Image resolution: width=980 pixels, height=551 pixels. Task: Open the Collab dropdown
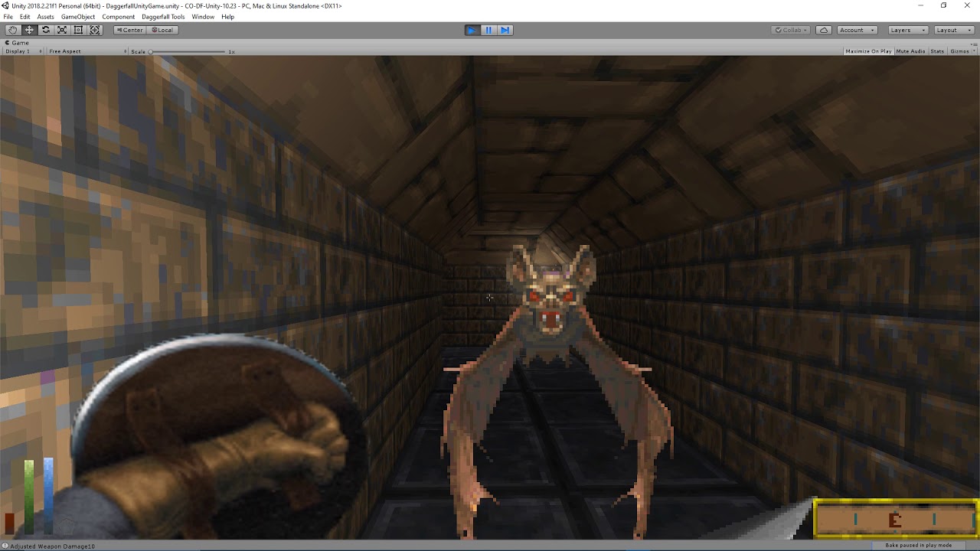tap(792, 30)
